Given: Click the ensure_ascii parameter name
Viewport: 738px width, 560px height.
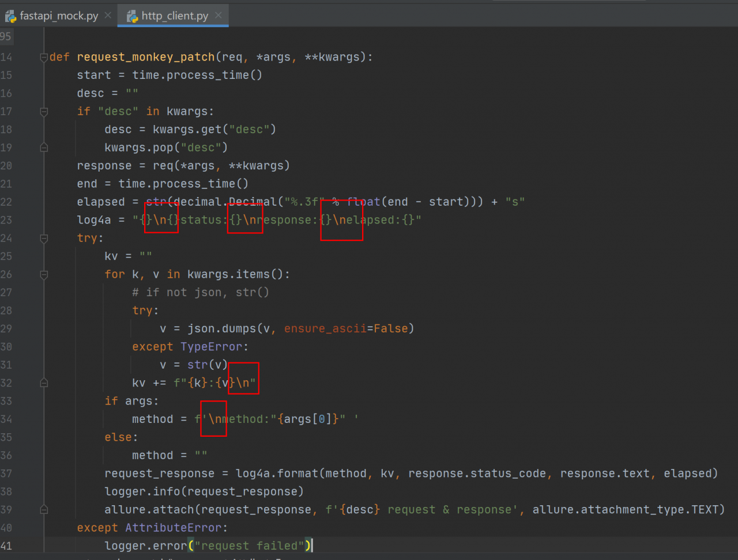Looking at the screenshot, I should click(x=326, y=329).
